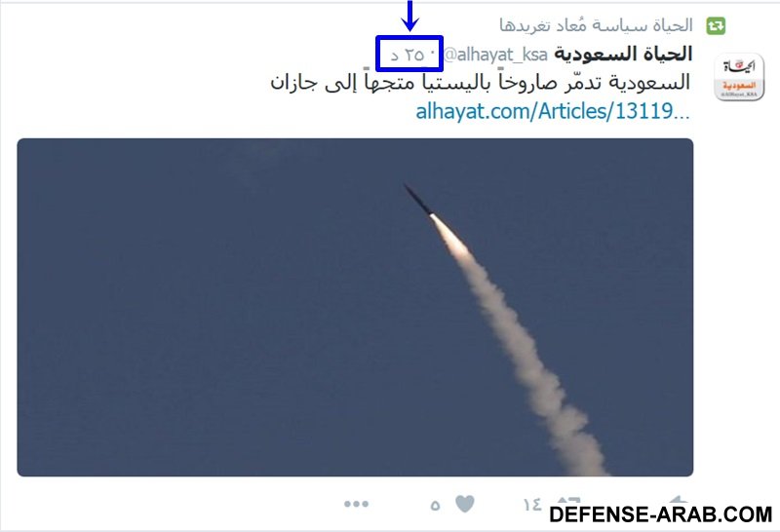Like the tweet with the heart icon

coord(465,504)
